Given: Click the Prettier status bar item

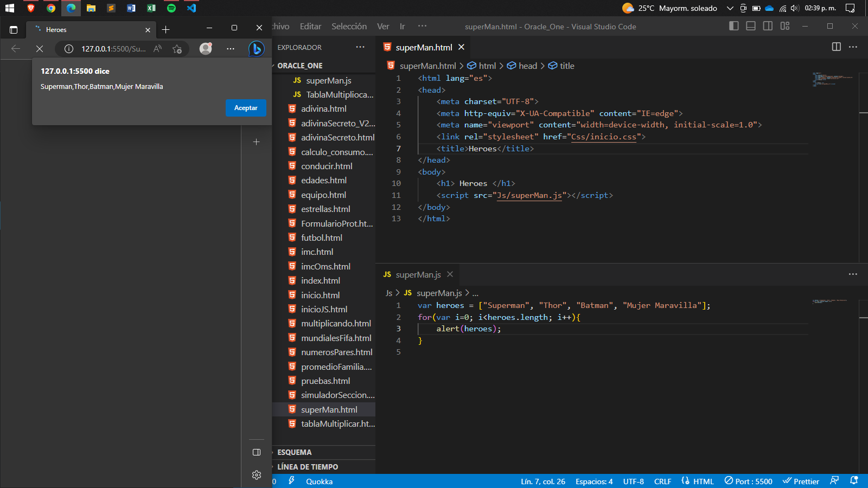Looking at the screenshot, I should pyautogui.click(x=801, y=481).
